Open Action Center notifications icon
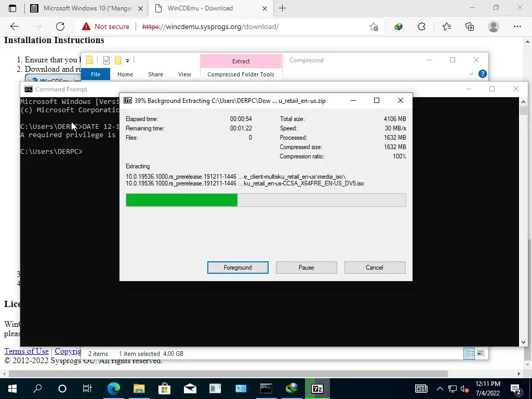532x399 pixels. [x=516, y=389]
